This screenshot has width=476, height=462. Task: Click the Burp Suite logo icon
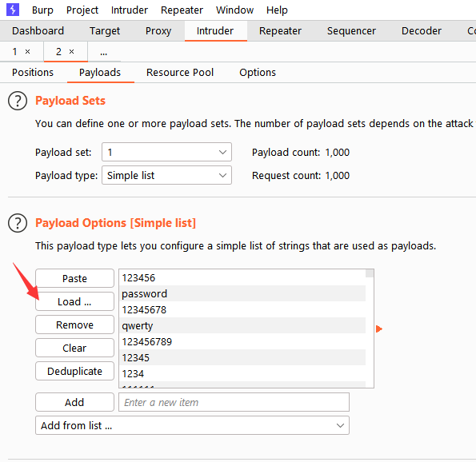coord(13,10)
